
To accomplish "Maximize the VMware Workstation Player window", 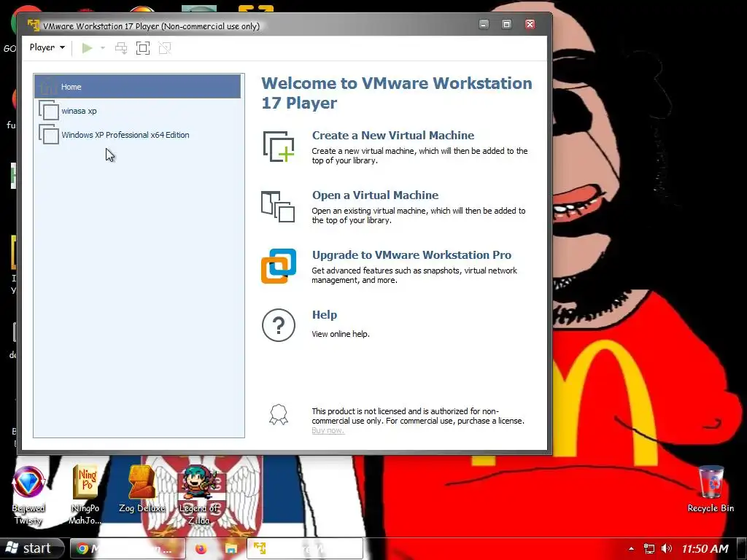I will 506,24.
